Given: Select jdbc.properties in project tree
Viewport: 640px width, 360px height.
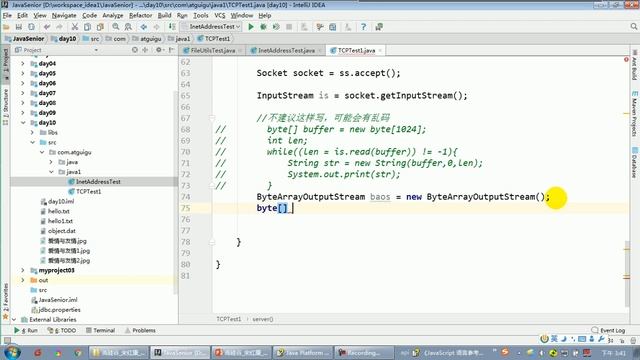Looking at the screenshot, I should coord(56,310).
